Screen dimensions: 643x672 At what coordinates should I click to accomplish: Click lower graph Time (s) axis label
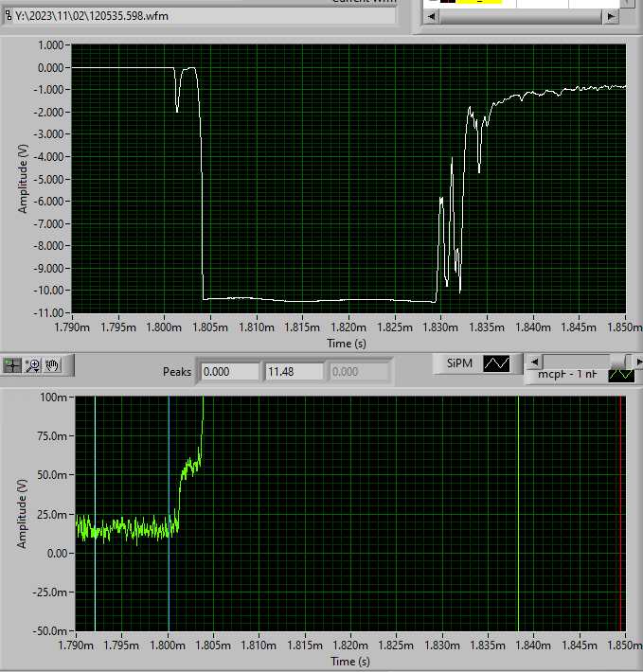[349, 662]
